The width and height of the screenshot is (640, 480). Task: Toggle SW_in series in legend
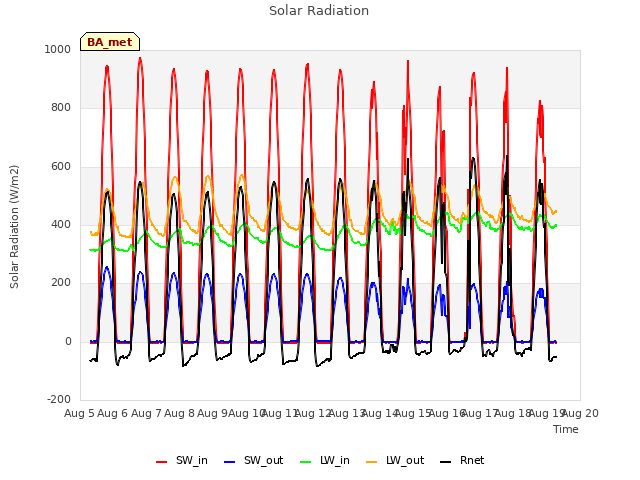182,460
